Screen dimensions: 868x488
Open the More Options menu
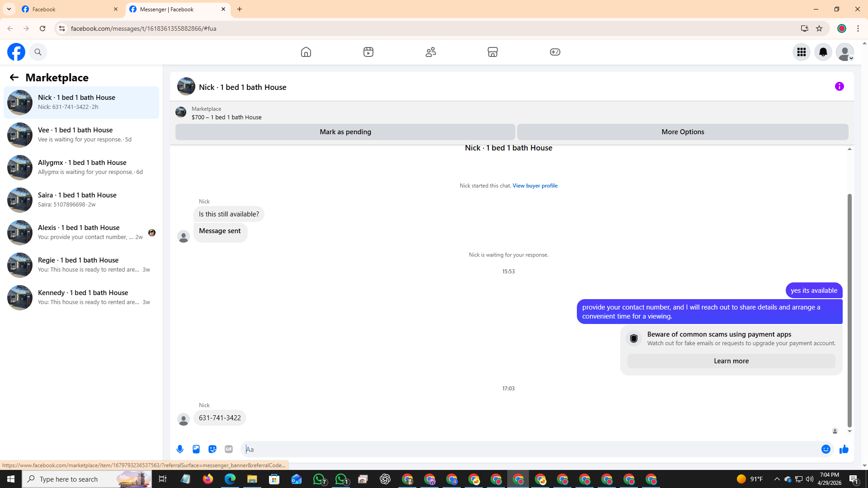(682, 132)
